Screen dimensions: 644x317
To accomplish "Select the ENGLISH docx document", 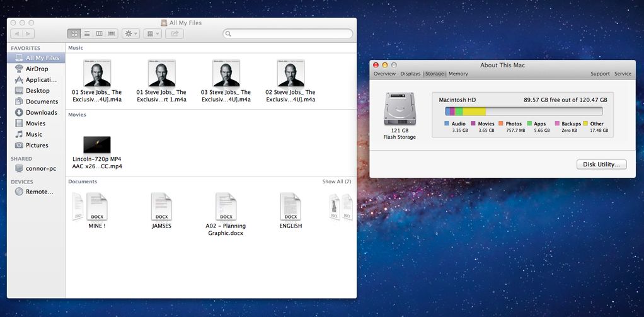I will point(290,210).
